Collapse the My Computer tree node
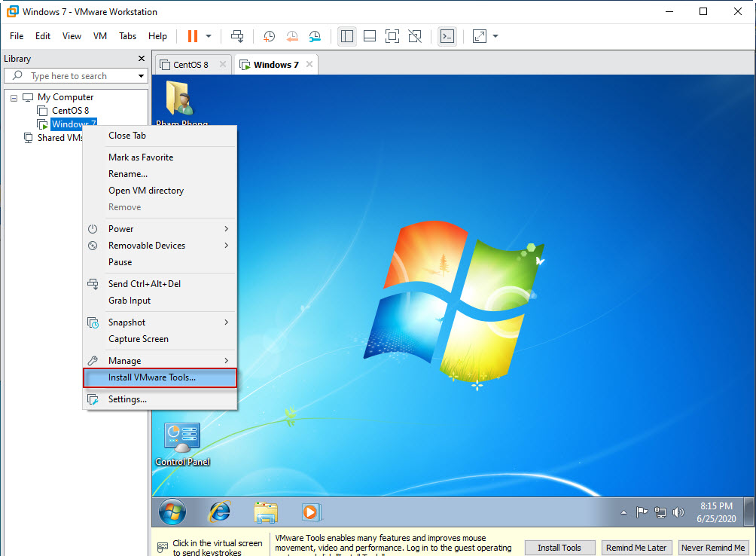This screenshot has height=556, width=756. 14,97
